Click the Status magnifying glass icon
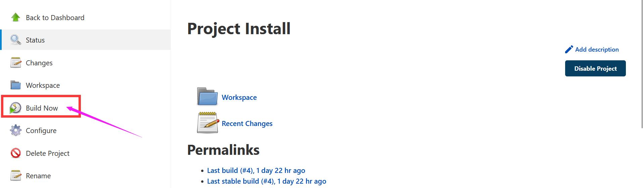Image resolution: width=644 pixels, height=188 pixels. coord(16,40)
